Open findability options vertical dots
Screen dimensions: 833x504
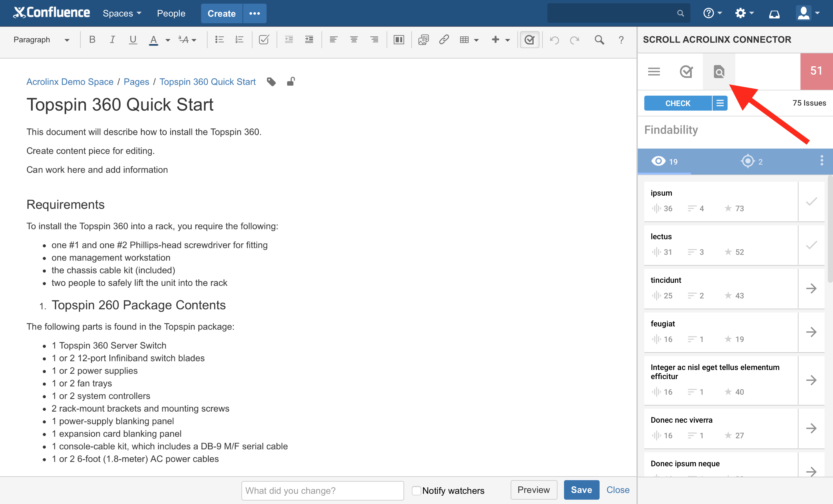pyautogui.click(x=822, y=160)
